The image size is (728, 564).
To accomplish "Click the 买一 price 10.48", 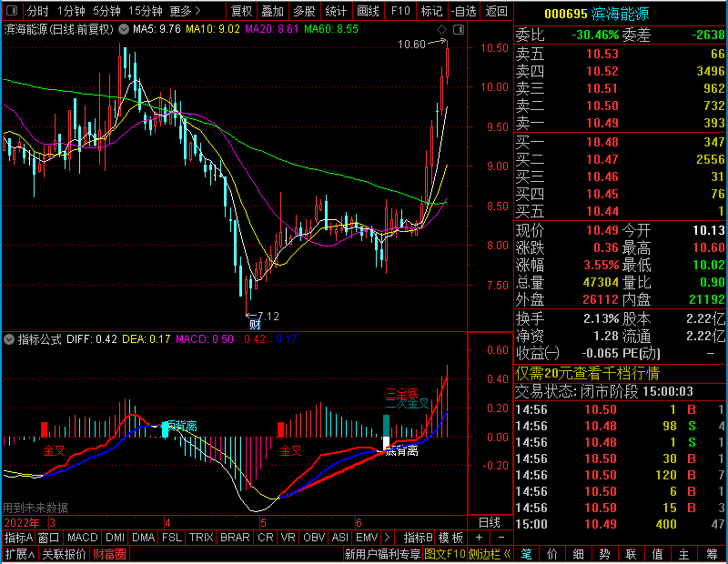I will tap(602, 142).
